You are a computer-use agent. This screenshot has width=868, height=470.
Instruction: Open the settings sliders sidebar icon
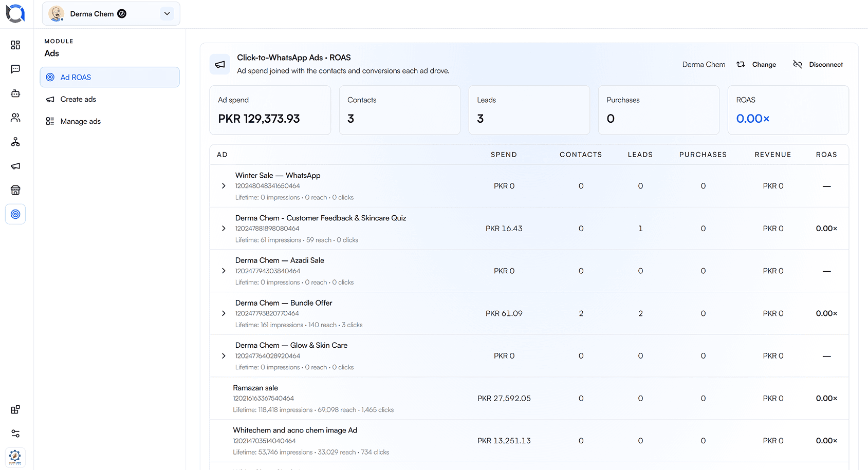15,434
